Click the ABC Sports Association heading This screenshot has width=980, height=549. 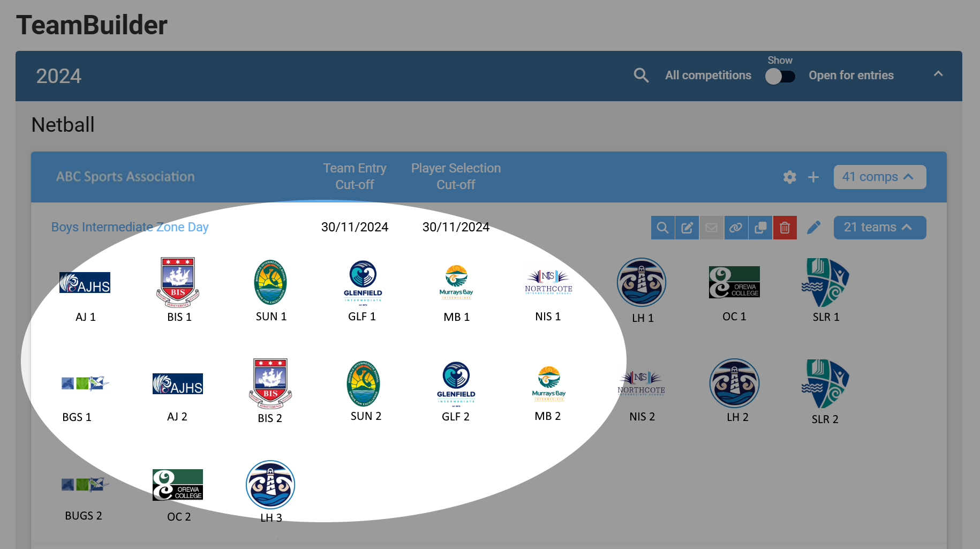pyautogui.click(x=125, y=177)
